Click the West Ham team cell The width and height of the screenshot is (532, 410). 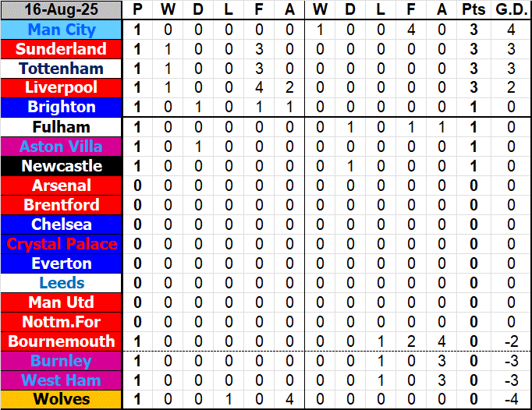[62, 380]
